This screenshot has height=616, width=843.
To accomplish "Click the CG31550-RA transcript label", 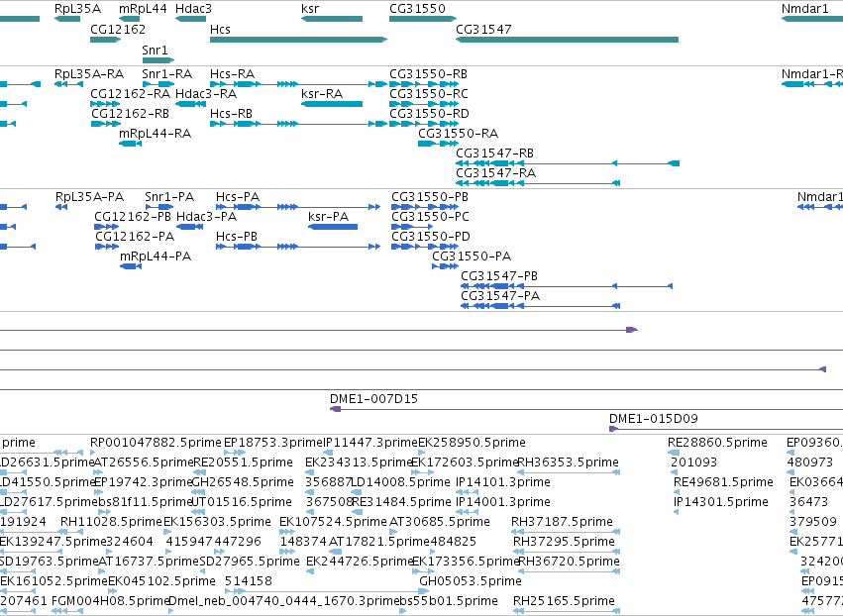I will point(458,134).
